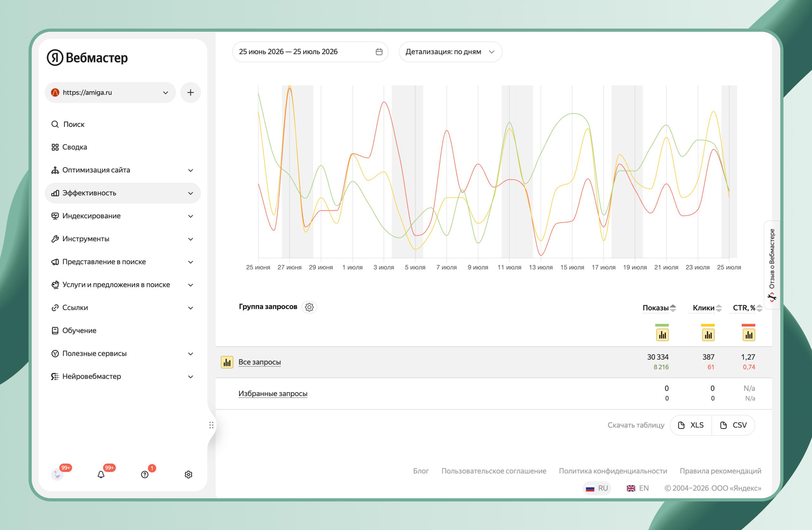Click the 13 июля chart axis label
Screen dimensions: 812x530
pos(541,268)
